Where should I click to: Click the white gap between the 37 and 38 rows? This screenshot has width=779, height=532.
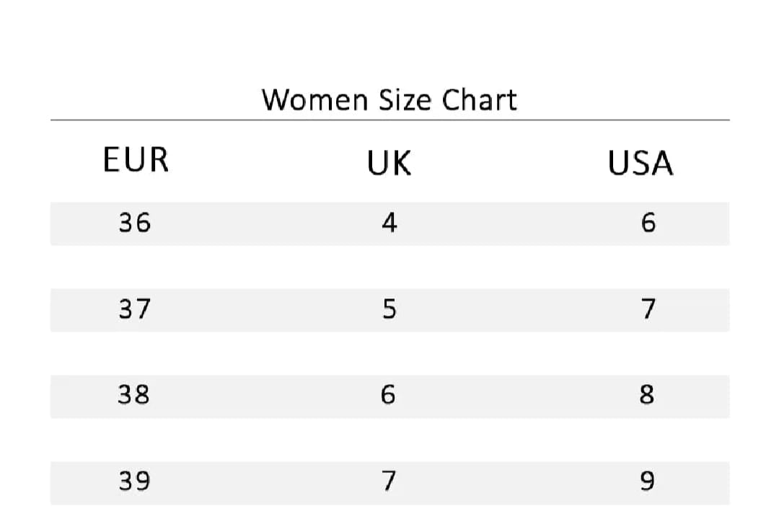[x=389, y=353]
